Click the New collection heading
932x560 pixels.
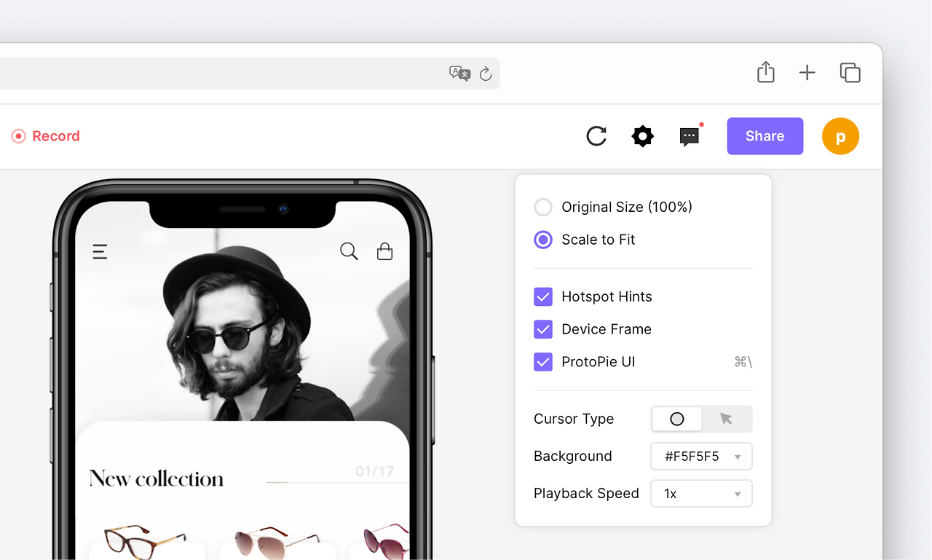(156, 478)
